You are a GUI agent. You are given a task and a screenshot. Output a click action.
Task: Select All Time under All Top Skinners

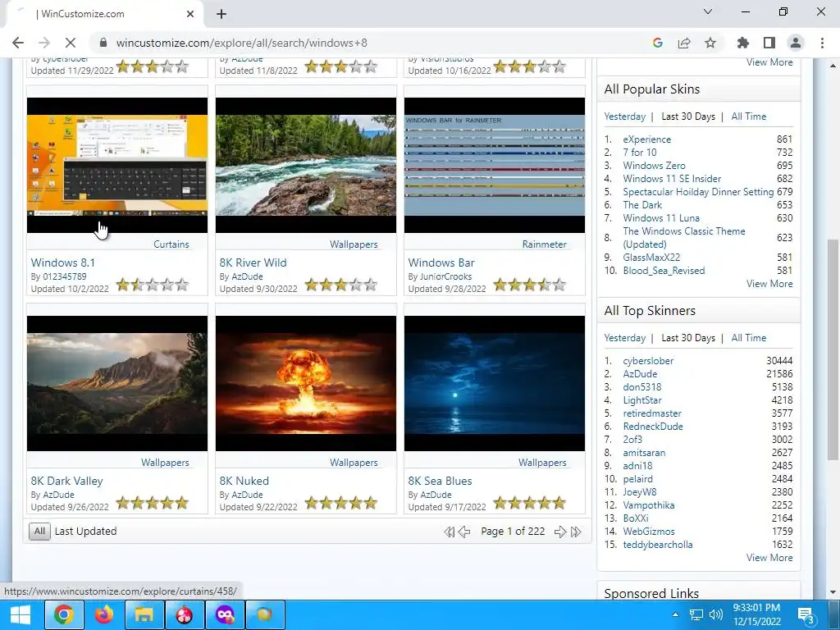point(748,338)
